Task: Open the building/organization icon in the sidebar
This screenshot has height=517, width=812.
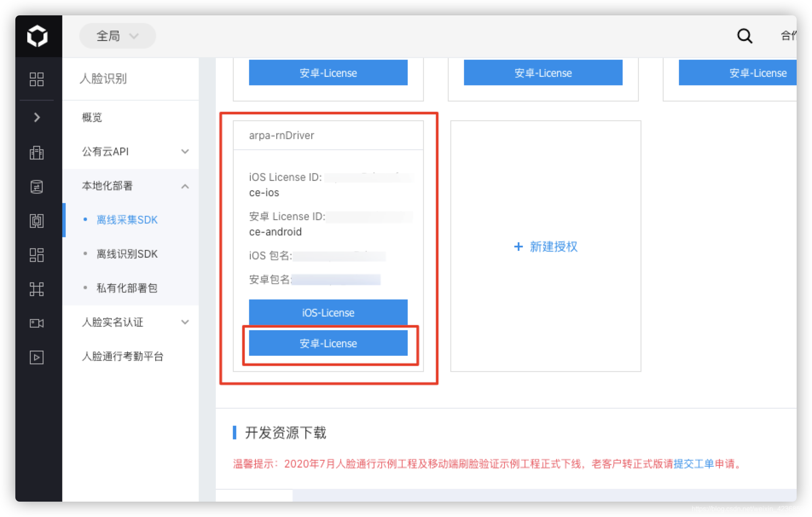Action: click(x=38, y=152)
